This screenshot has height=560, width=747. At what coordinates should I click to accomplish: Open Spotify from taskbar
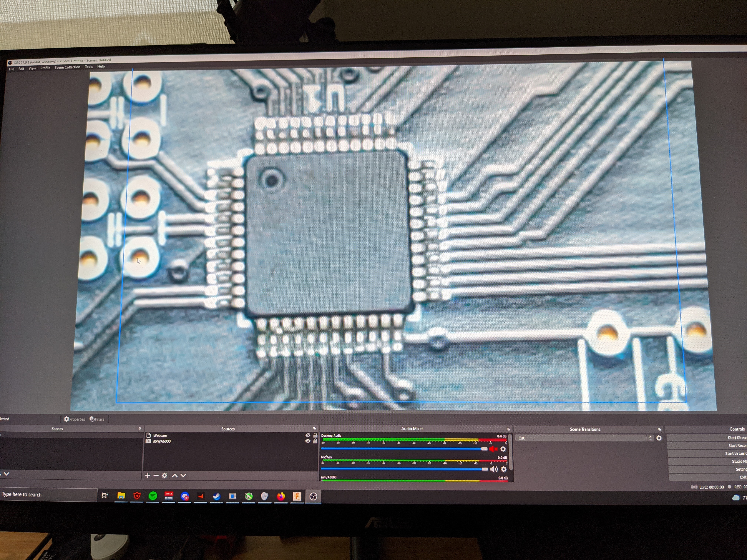pos(153,496)
